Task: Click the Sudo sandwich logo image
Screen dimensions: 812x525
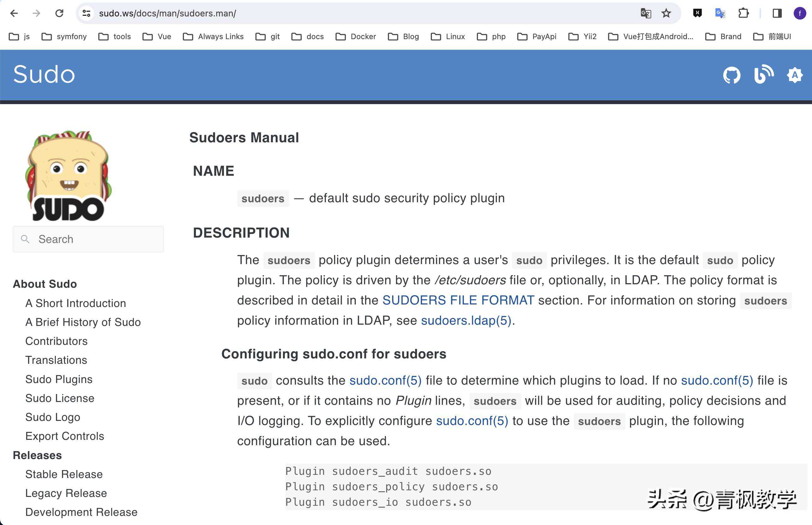Action: [x=68, y=175]
